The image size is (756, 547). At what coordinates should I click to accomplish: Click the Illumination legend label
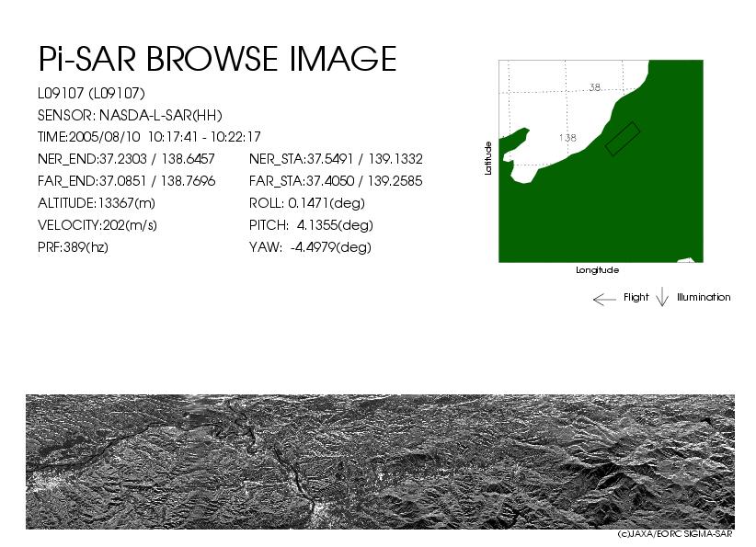click(704, 297)
